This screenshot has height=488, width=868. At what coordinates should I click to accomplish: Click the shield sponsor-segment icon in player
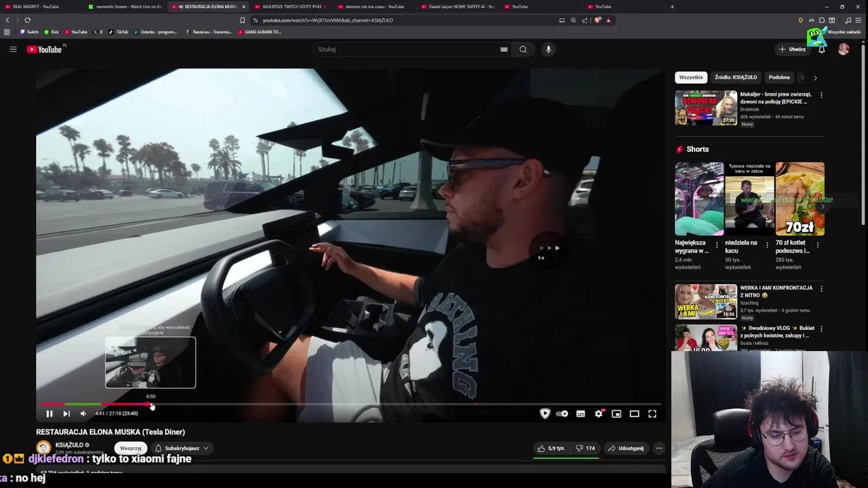point(545,413)
